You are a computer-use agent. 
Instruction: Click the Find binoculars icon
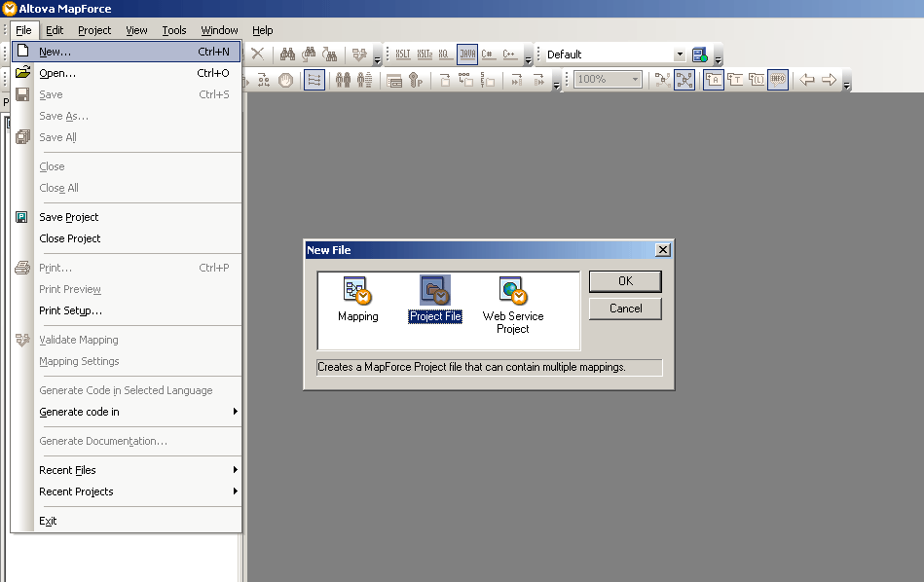287,55
